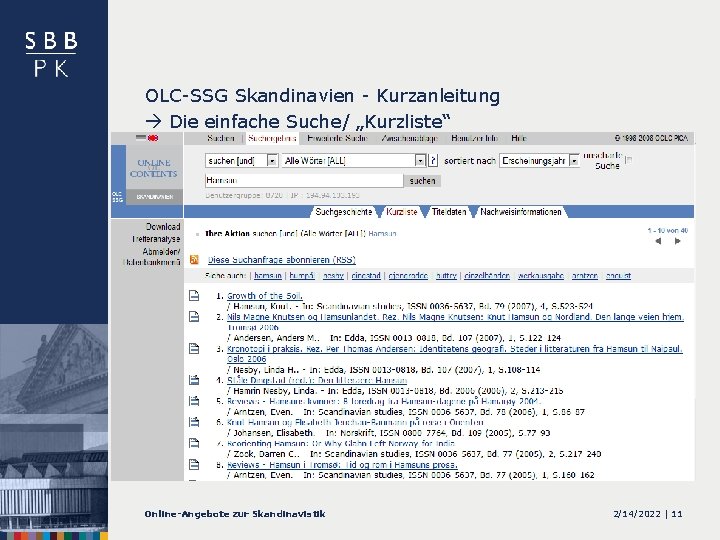Screen dimensions: 720x540
Task: Click the 'einzelbänden' related term link
Action: [x=487, y=276]
